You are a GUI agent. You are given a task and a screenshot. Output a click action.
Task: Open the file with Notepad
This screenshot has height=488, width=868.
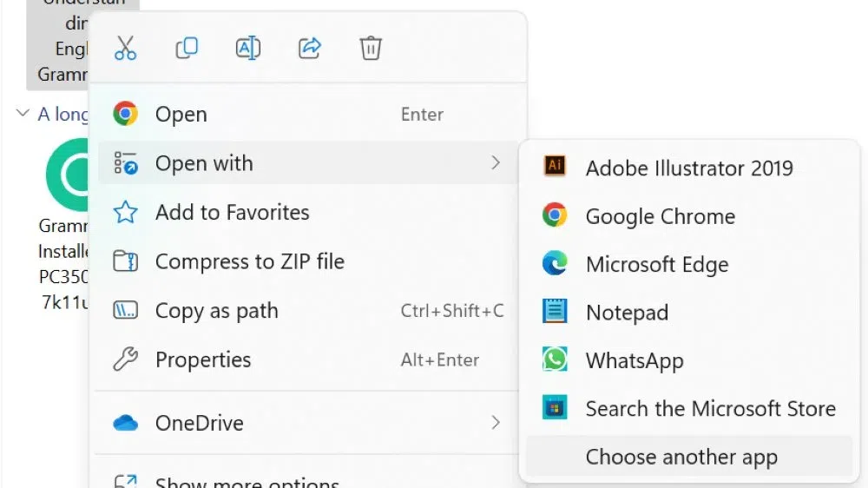coord(627,313)
